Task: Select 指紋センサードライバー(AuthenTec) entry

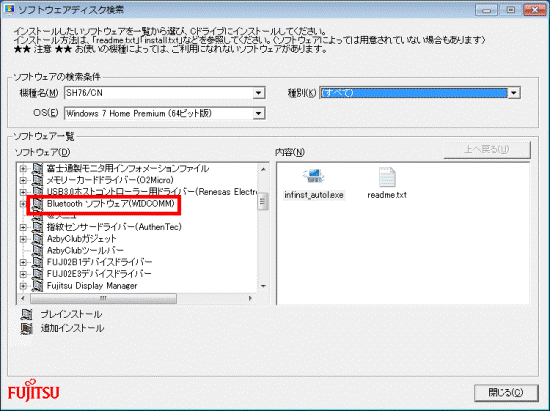Action: pos(114,227)
